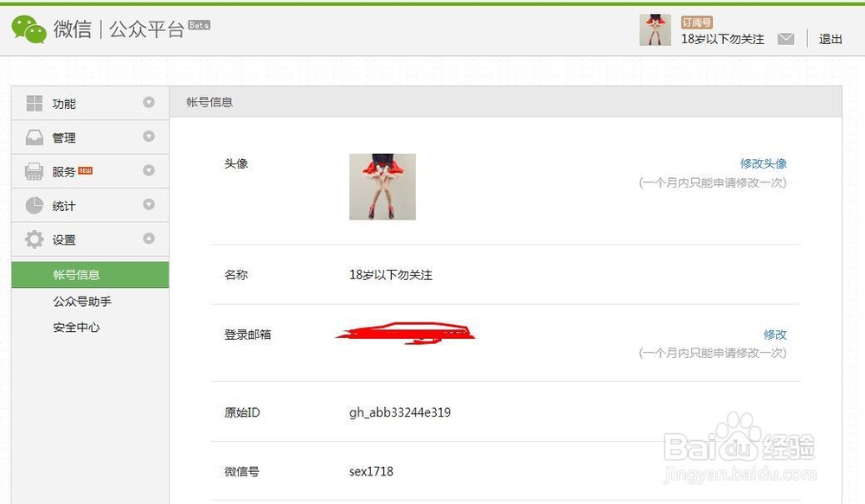Expand the 管理 section arrow

149,137
